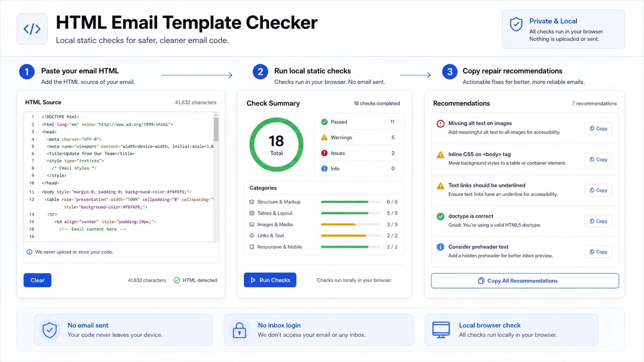Image resolution: width=644 pixels, height=362 pixels.
Task: Click the red Issues icon in summary
Action: pos(324,153)
